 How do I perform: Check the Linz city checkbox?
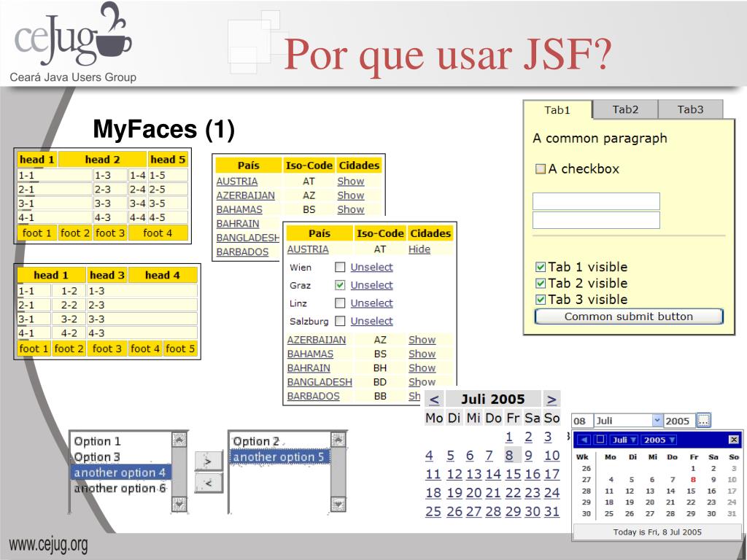point(340,303)
